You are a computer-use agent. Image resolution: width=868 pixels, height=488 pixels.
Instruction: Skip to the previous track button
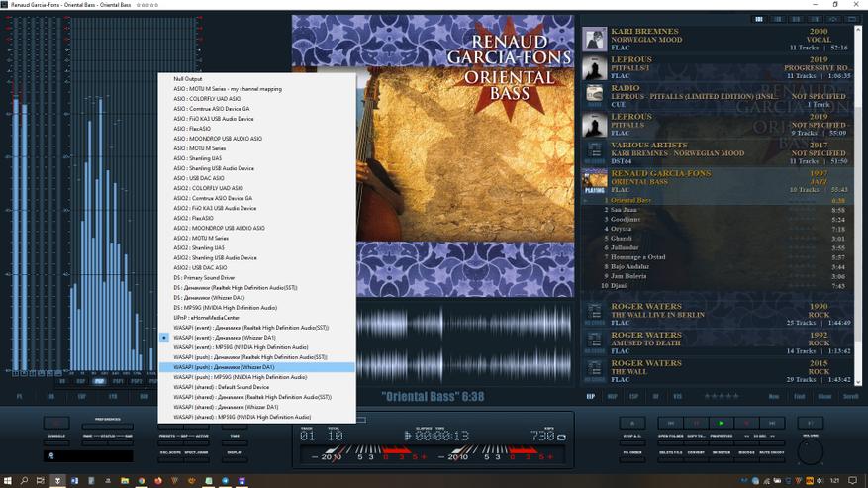pos(671,423)
